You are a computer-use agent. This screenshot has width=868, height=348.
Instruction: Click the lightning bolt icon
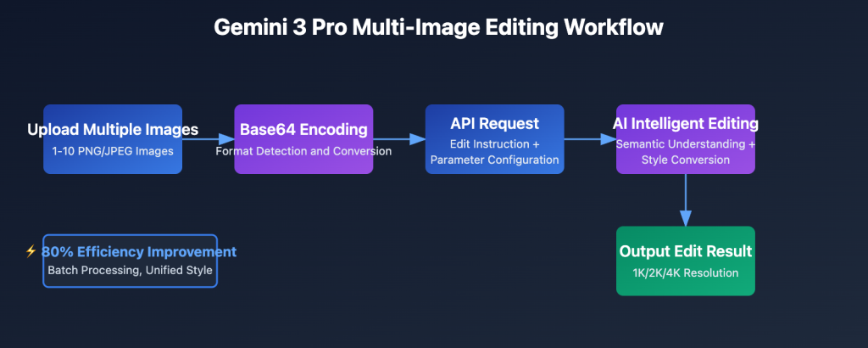point(31,251)
